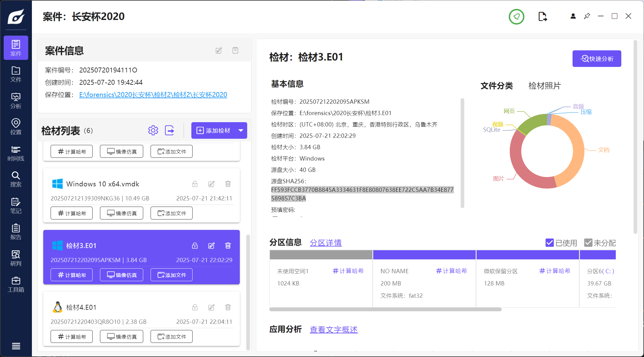
Task: Expand the bottom-left hamburger menu
Action: tap(16, 346)
